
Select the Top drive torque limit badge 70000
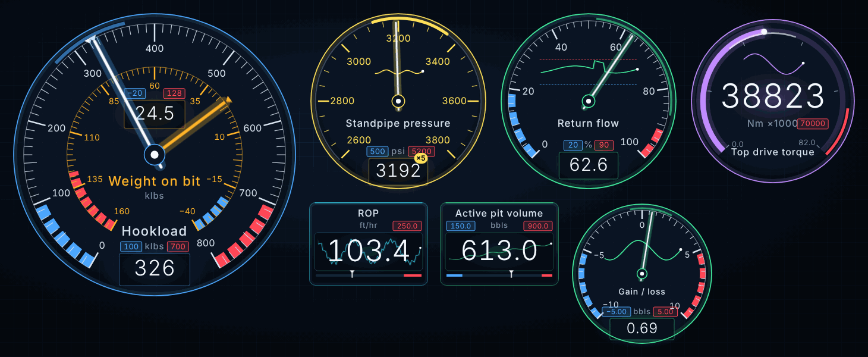813,124
